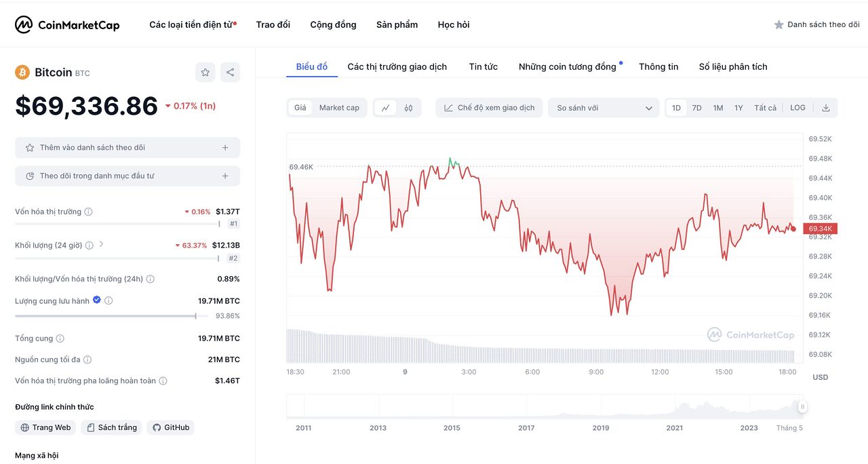Image resolution: width=868 pixels, height=464 pixels.
Task: Show info for Lượng cung lưu hành
Action: point(108,301)
